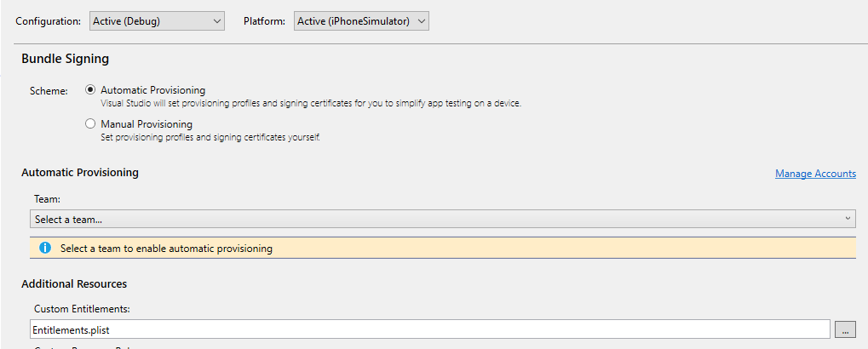Click the 'Select a team to enable' message

pos(166,249)
